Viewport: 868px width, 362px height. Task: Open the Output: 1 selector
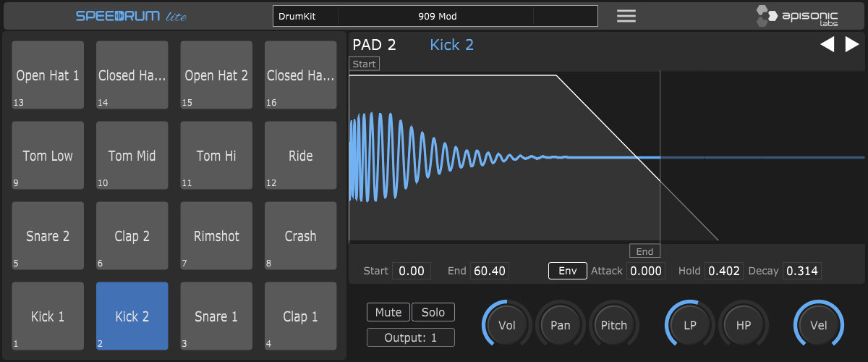(411, 337)
